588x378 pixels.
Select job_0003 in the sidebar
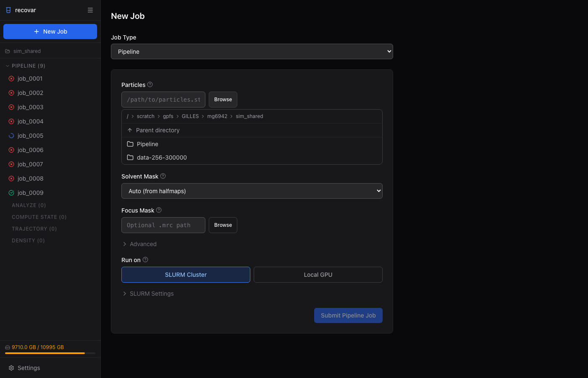(x=50, y=107)
